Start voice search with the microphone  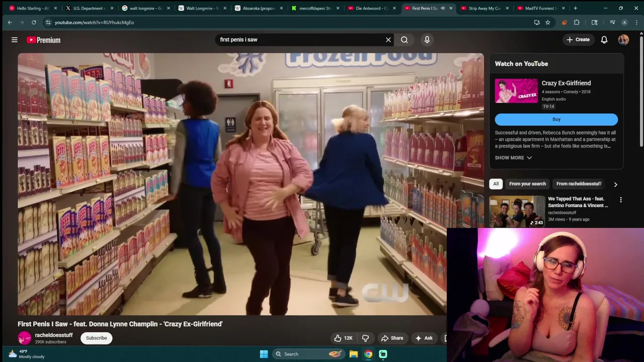click(427, 40)
